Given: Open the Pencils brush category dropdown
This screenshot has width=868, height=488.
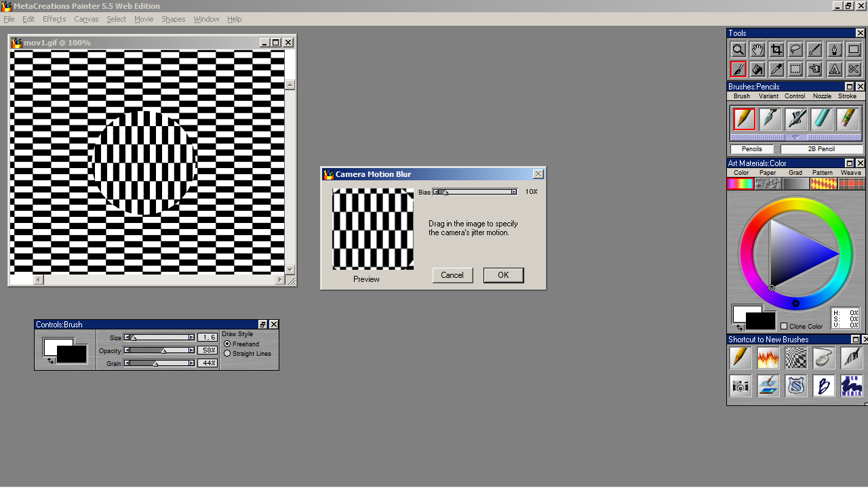Looking at the screenshot, I should [751, 149].
